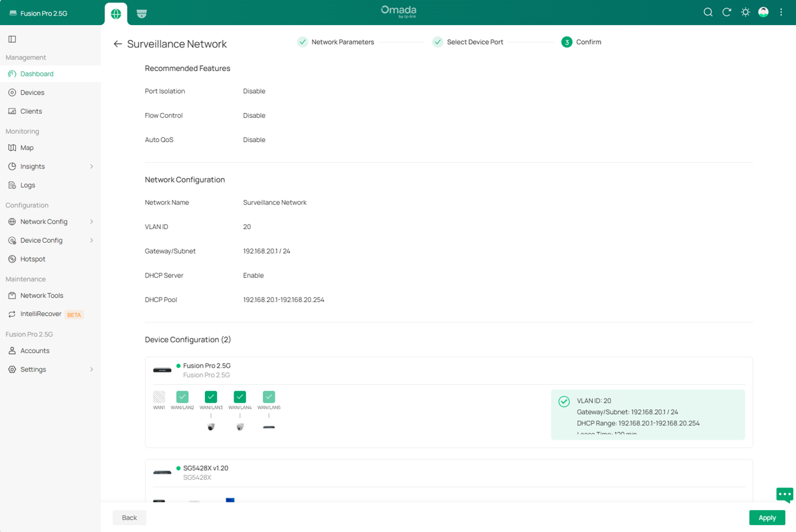Expand the Insights submenu
Image resolution: width=796 pixels, height=532 pixels.
92,166
